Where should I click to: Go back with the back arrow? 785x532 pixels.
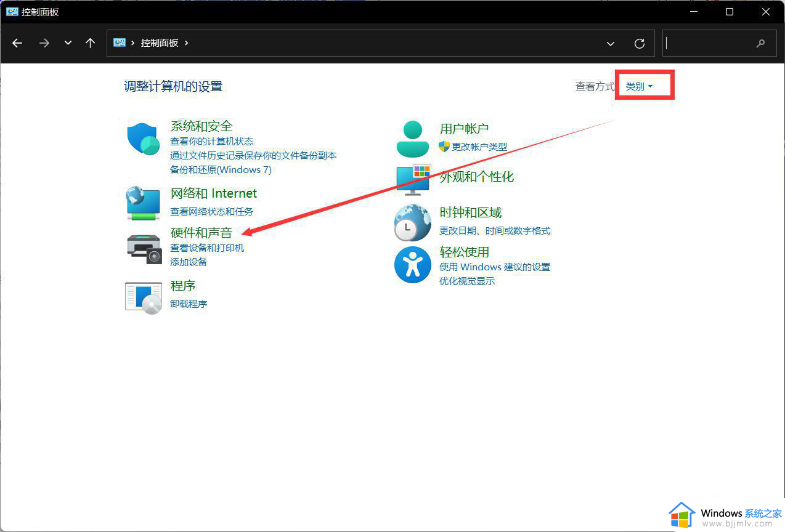[17, 43]
